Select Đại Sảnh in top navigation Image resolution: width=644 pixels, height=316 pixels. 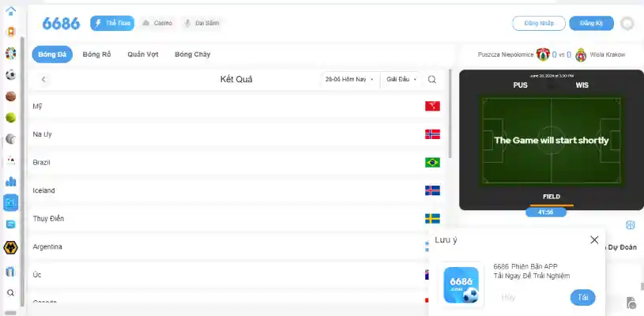pos(201,24)
